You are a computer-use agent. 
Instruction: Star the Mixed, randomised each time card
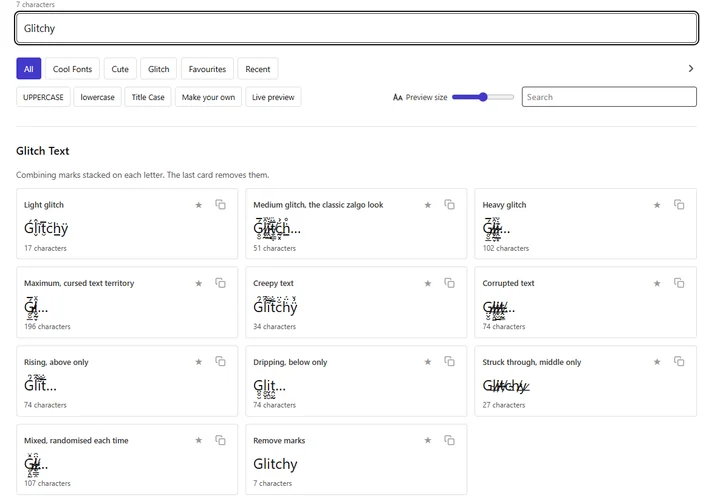(x=198, y=440)
